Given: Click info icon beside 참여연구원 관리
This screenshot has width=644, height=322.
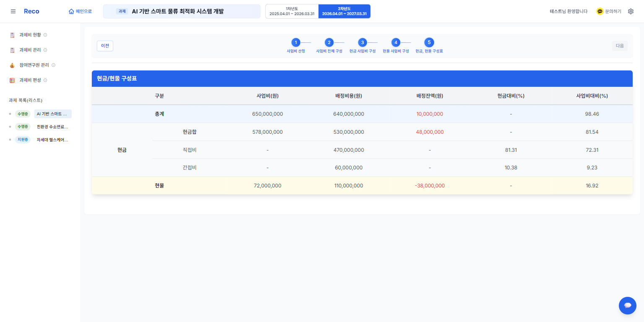Looking at the screenshot, I should 53,65.
